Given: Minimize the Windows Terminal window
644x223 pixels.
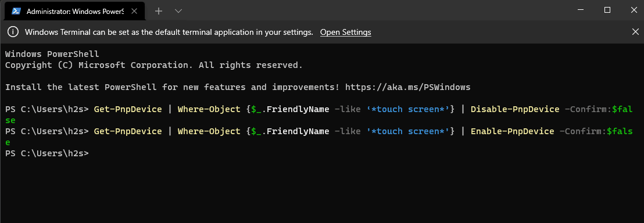Looking at the screenshot, I should tap(580, 10).
